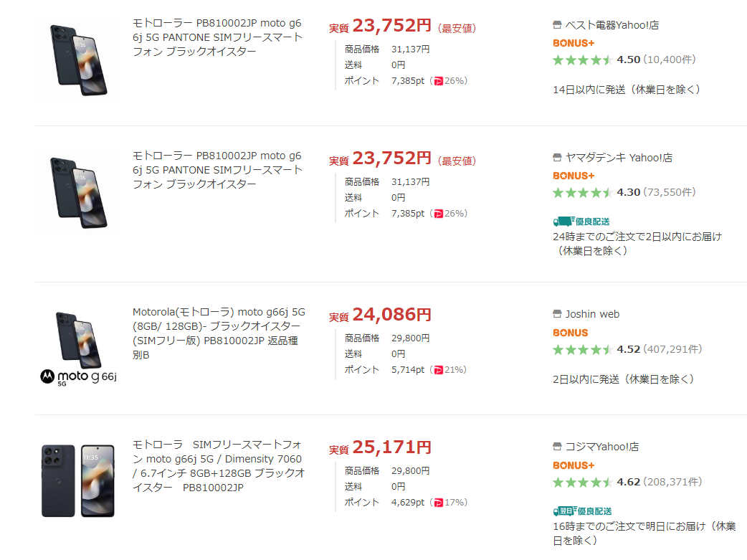The image size is (747, 560).
Task: Click store icon beside ベスト電器Yahoo!店
Action: [558, 25]
